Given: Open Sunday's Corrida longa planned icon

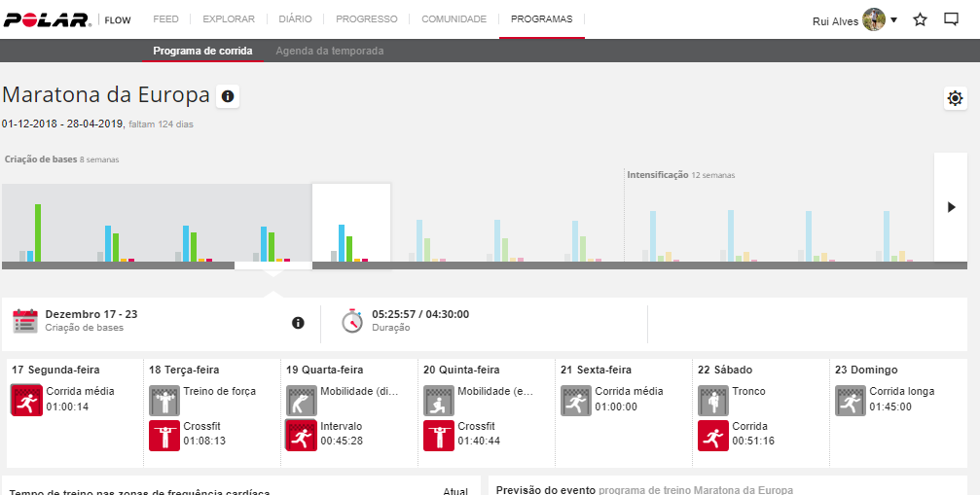Looking at the screenshot, I should pyautogui.click(x=851, y=400).
